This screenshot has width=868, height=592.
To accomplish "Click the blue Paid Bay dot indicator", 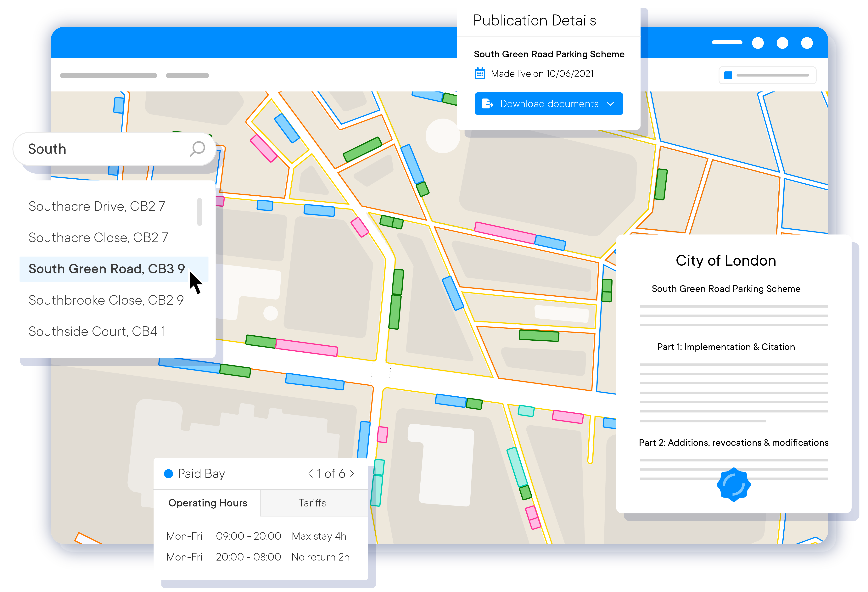I will pos(168,473).
